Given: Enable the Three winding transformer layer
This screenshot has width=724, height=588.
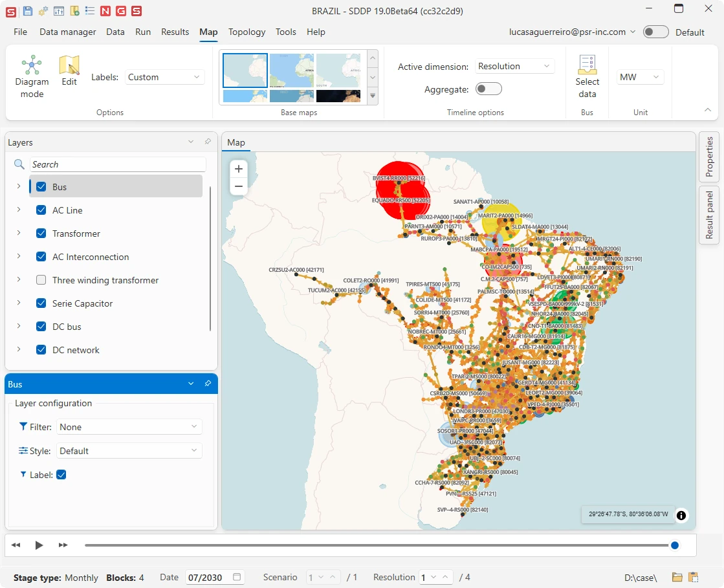Looking at the screenshot, I should (41, 279).
